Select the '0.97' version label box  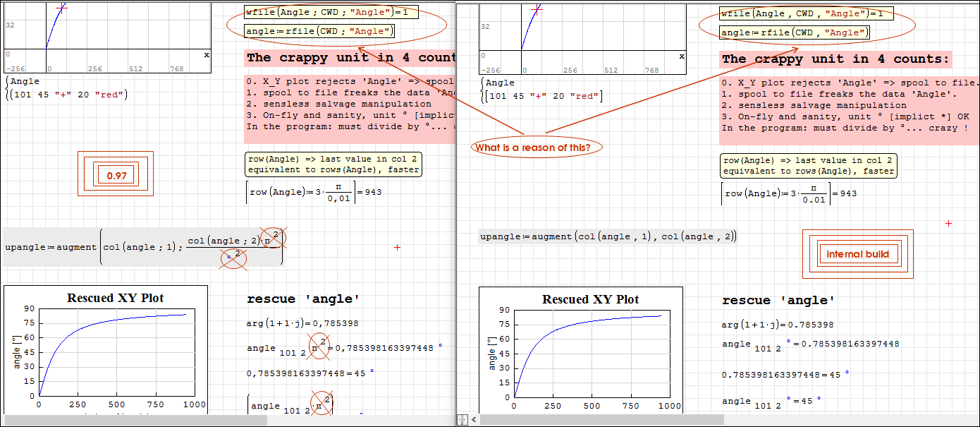pyautogui.click(x=116, y=176)
